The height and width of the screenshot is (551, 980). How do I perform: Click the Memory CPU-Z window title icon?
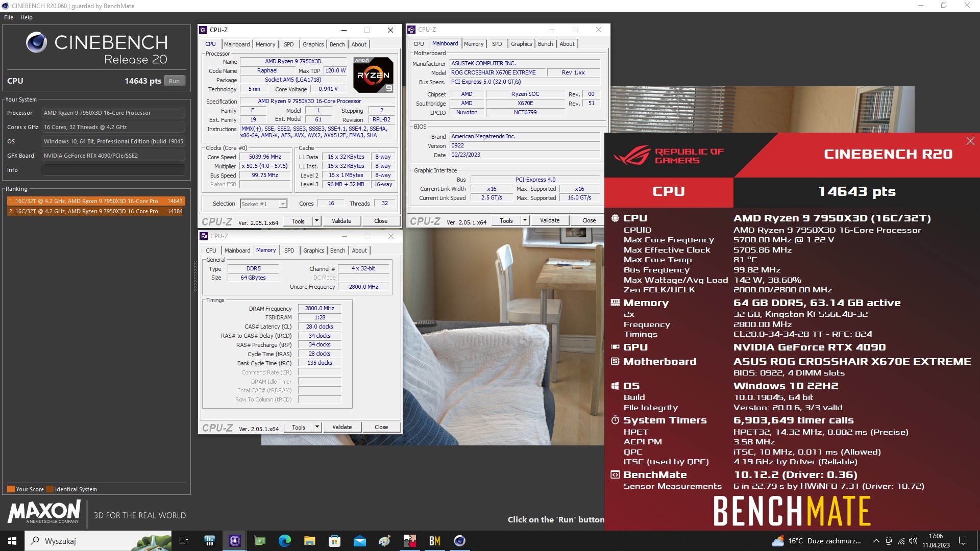tap(204, 236)
